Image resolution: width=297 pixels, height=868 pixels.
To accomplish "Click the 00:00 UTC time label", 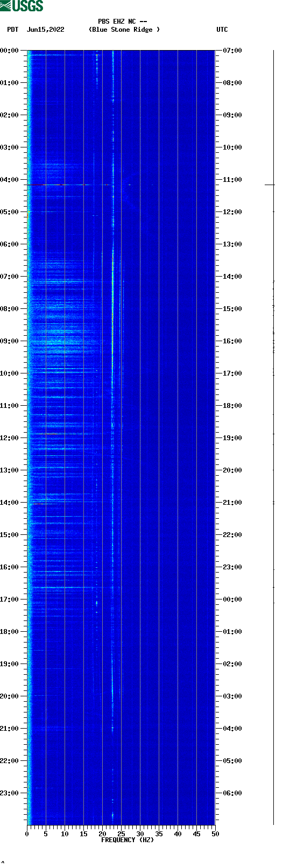I will tap(232, 599).
